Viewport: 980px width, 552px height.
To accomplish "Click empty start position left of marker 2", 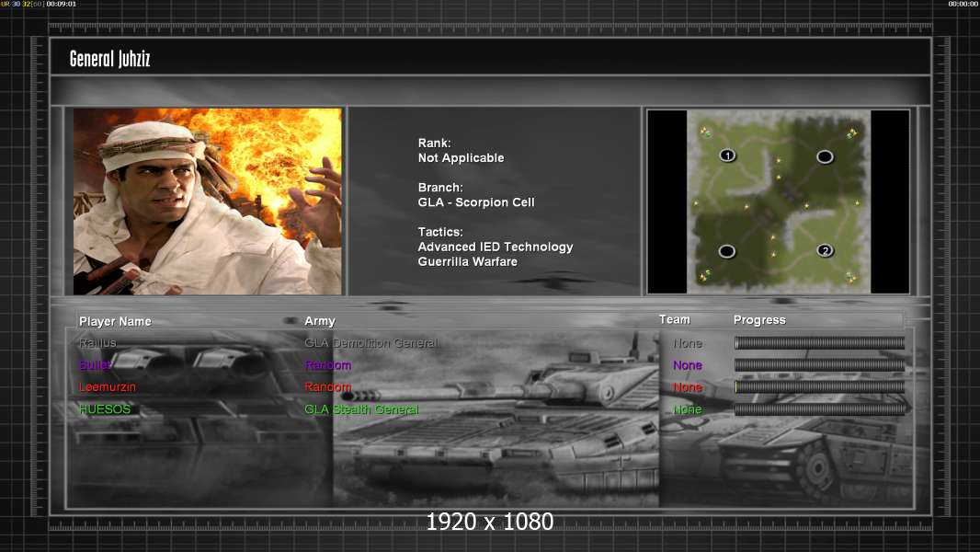I will 727,251.
